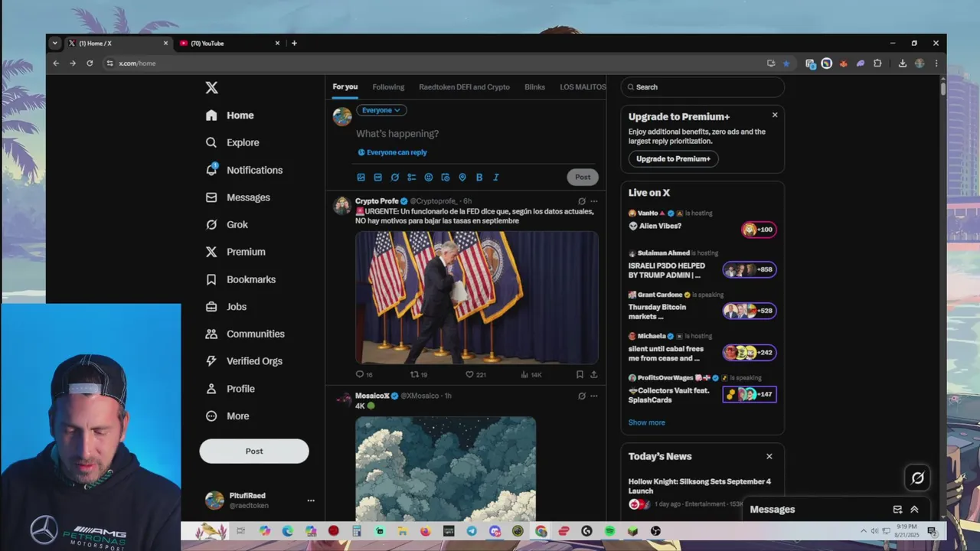
Task: Click the Grok enhance icon in composer
Action: (395, 178)
